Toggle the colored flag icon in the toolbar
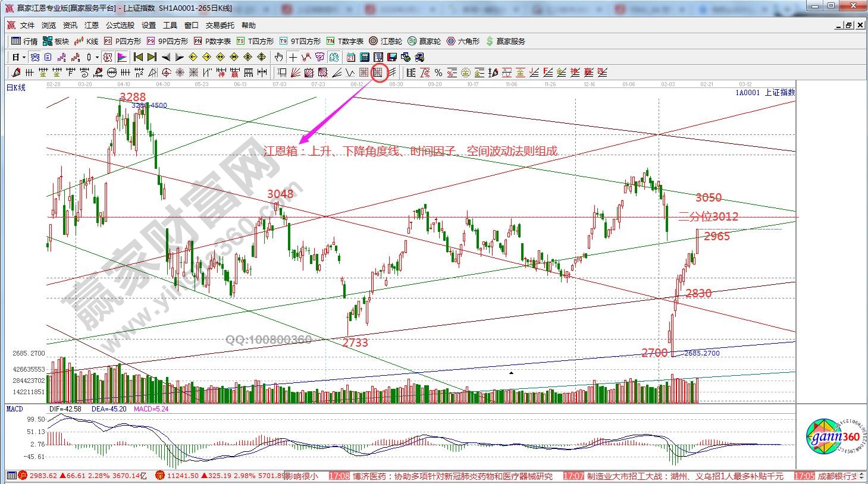Screen dimensions: 868x484 tap(122, 58)
